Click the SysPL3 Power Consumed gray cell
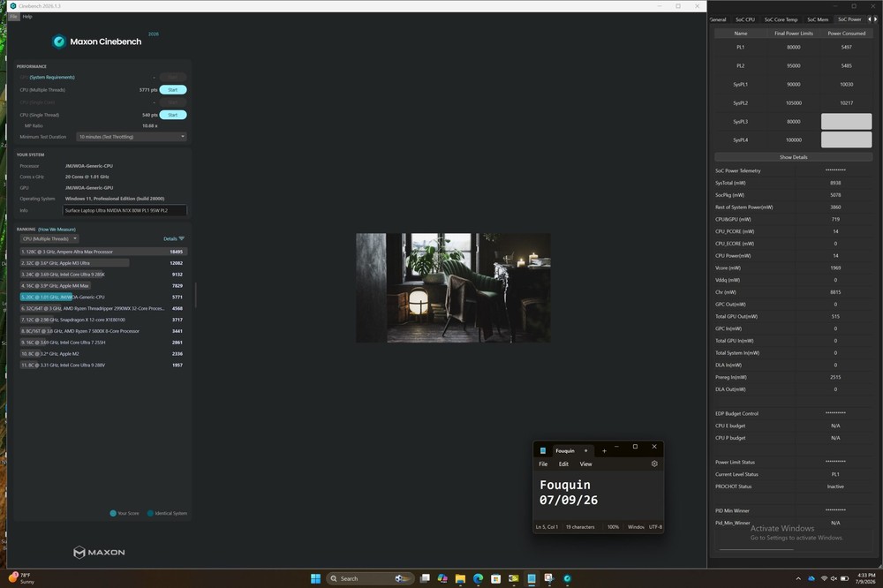The height and width of the screenshot is (588, 883). (x=846, y=121)
